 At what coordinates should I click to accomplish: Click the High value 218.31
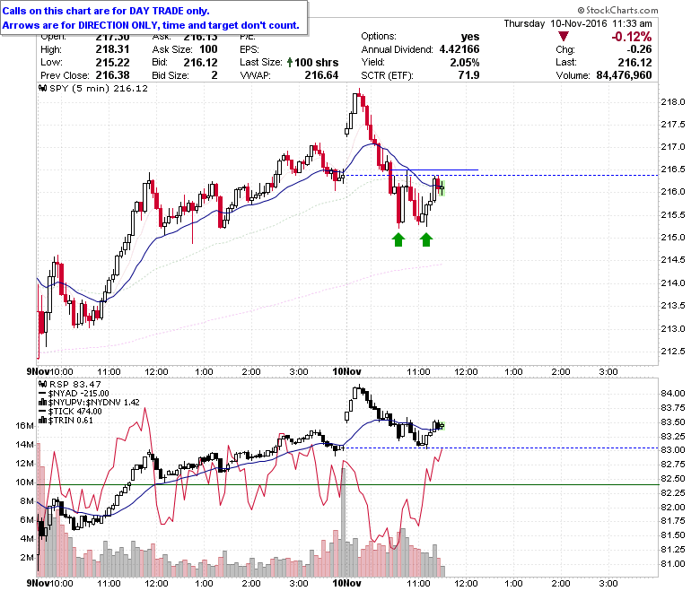coord(112,49)
